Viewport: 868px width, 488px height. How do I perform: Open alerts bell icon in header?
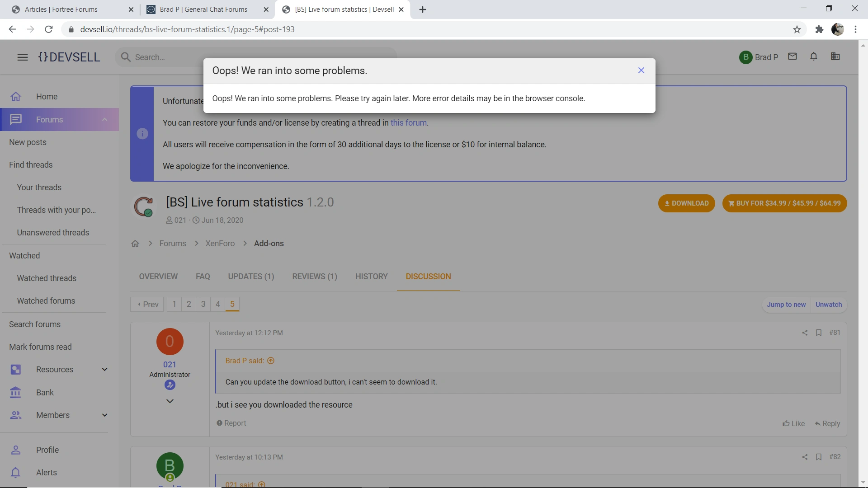[x=814, y=57]
